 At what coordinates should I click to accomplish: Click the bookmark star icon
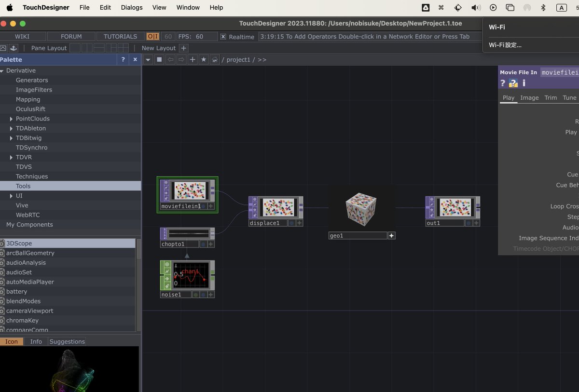(204, 59)
